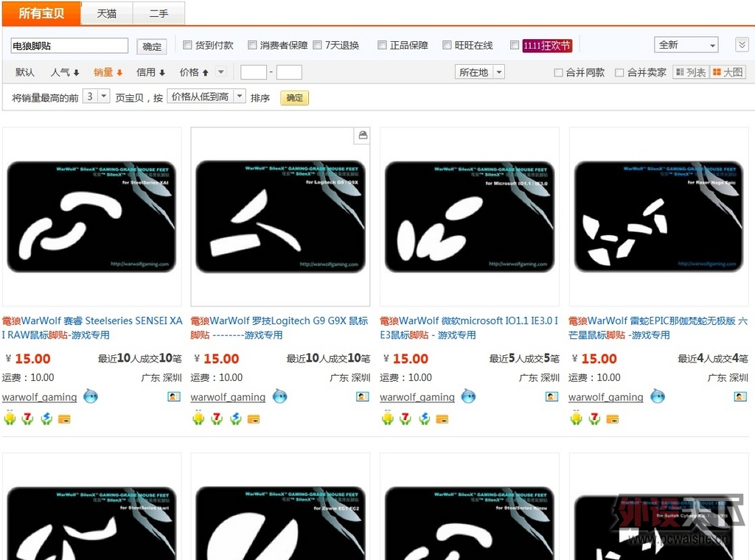Image resolution: width=755 pixels, height=560 pixels.
Task: Visit warwolf_gaming shop under Microsoft IO1.1 item
Action: tap(417, 397)
